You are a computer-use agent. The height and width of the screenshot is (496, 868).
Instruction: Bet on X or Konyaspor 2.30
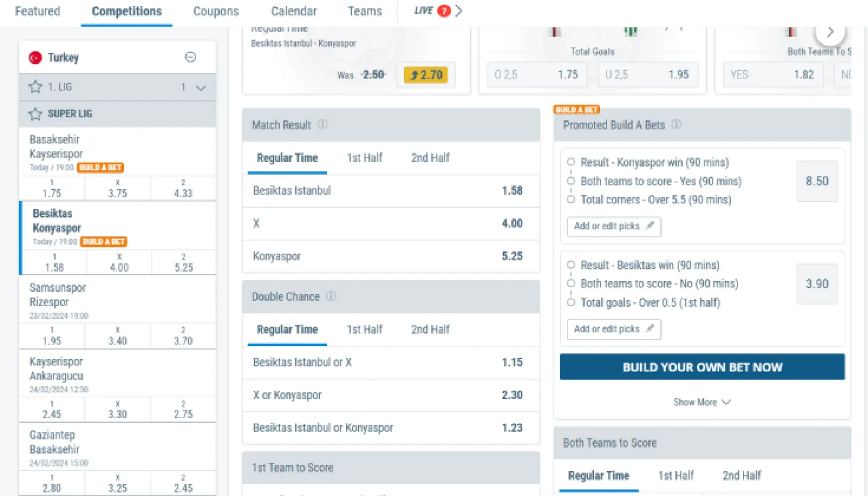391,395
